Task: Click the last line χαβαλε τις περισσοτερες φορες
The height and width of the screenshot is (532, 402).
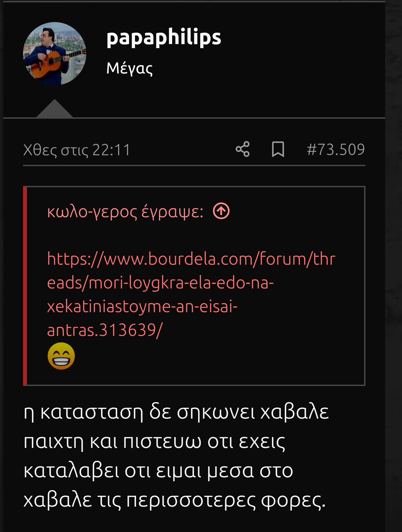Action: tap(174, 500)
